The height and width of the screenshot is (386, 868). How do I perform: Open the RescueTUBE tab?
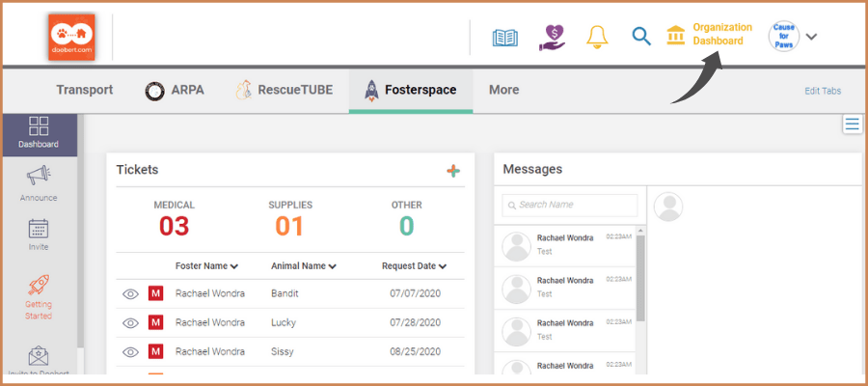[x=285, y=91]
